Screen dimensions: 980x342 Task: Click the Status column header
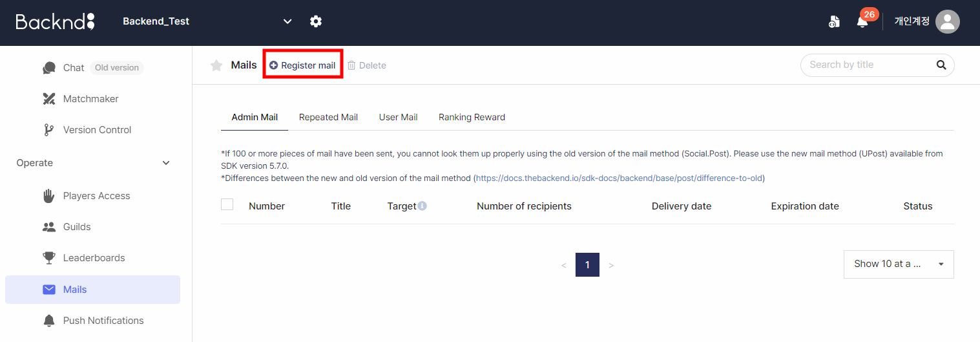point(918,206)
